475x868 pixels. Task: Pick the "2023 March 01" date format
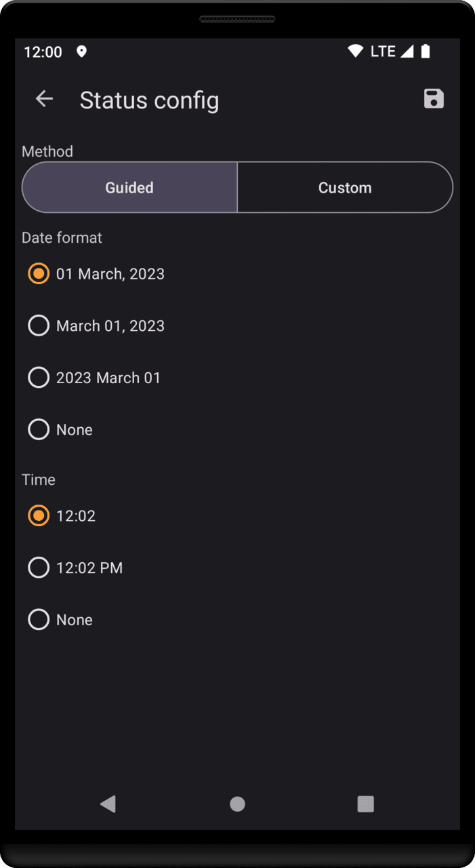tap(39, 378)
